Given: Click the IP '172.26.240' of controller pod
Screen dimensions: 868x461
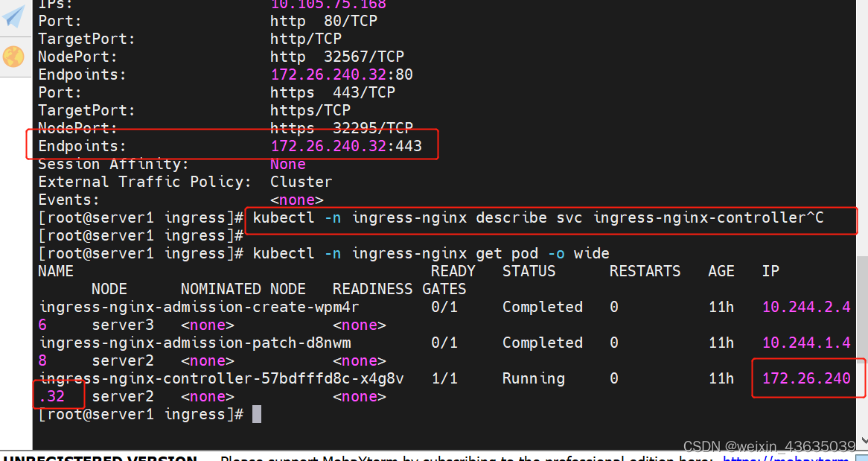Looking at the screenshot, I should point(806,378).
